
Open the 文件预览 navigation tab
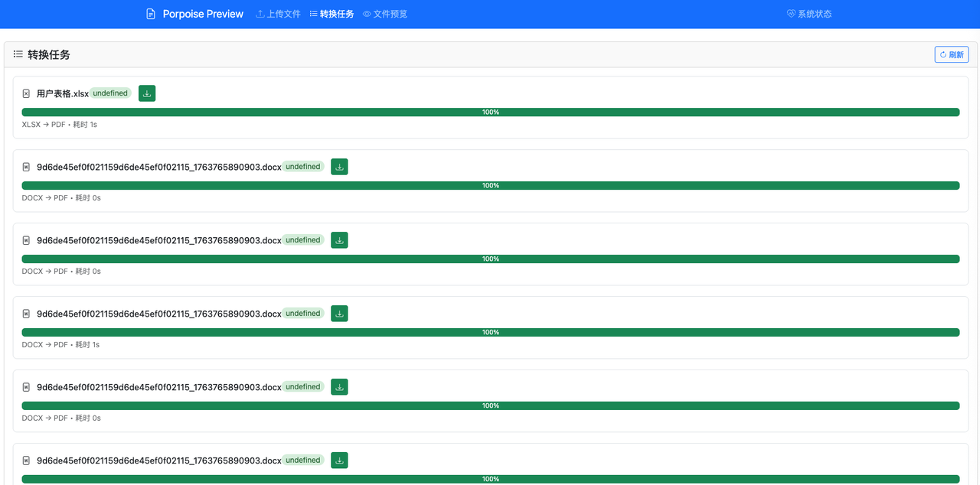click(x=385, y=14)
